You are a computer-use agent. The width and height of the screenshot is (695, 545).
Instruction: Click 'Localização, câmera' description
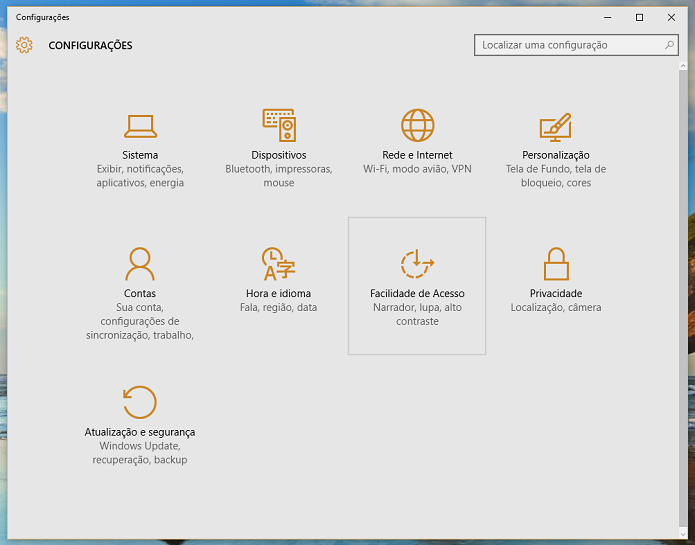pyautogui.click(x=556, y=308)
